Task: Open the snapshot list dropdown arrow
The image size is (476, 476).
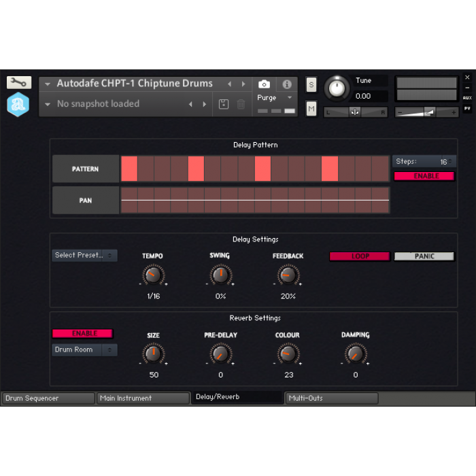Action: 48,104
